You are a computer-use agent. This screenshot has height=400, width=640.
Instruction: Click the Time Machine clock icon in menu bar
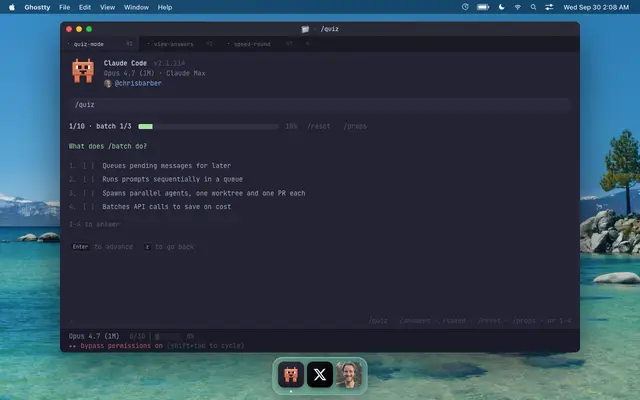point(465,7)
